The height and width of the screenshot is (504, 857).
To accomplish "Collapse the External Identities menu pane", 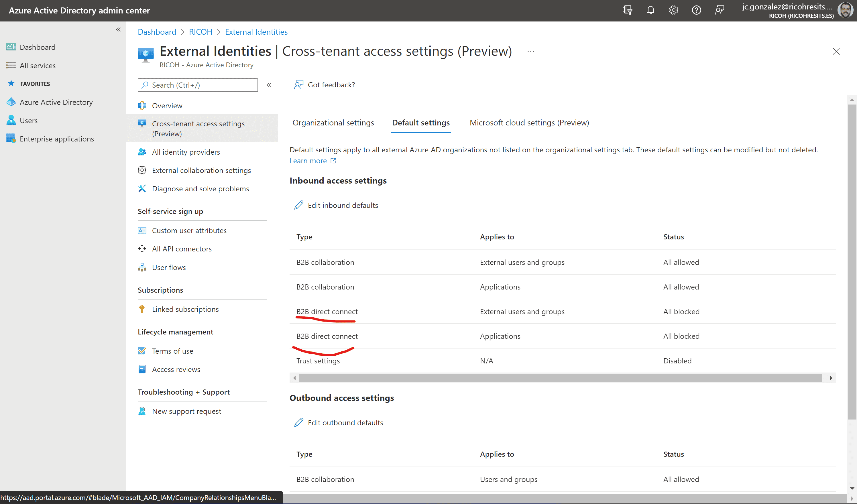I will pos(269,85).
